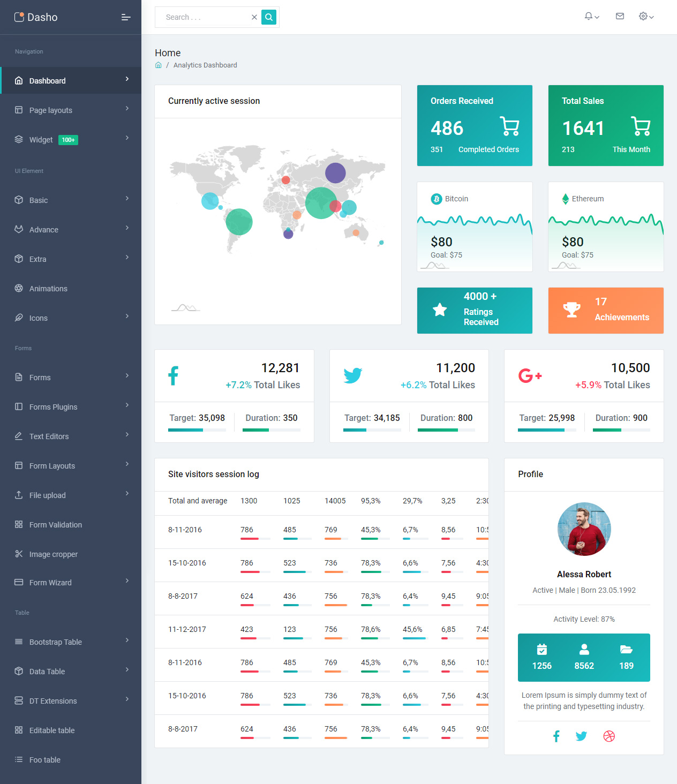The width and height of the screenshot is (677, 784).
Task: Collapse sidebar with hamburger menu icon
Action: click(126, 17)
